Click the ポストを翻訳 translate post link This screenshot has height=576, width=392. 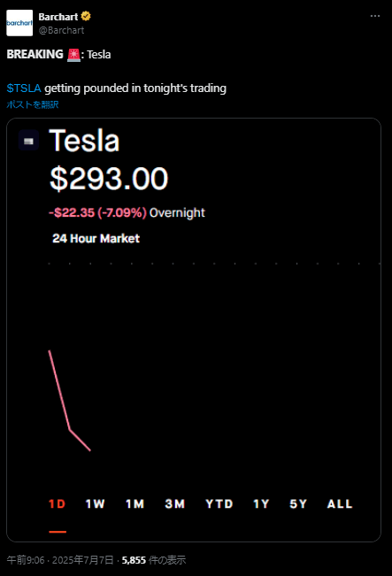pyautogui.click(x=33, y=104)
